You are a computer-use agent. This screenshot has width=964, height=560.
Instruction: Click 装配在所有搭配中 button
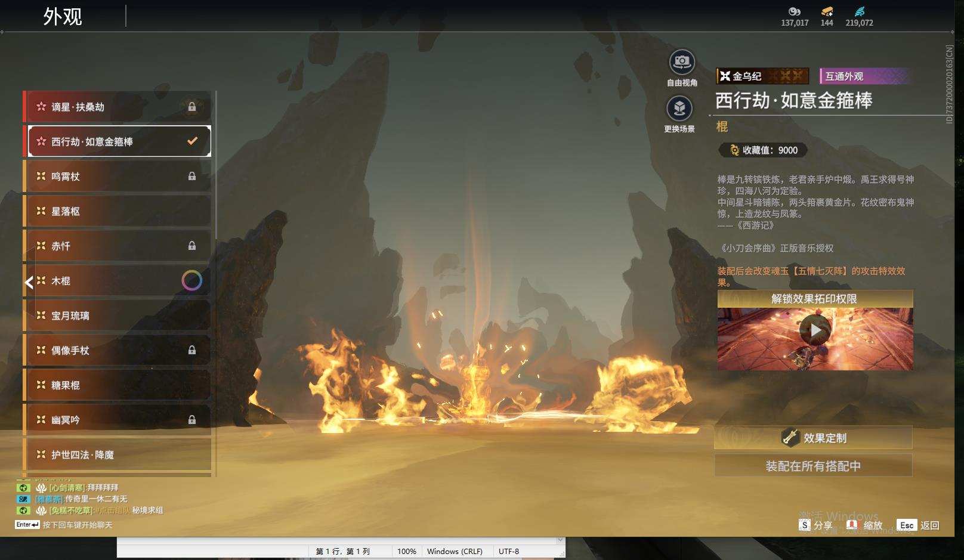[813, 466]
